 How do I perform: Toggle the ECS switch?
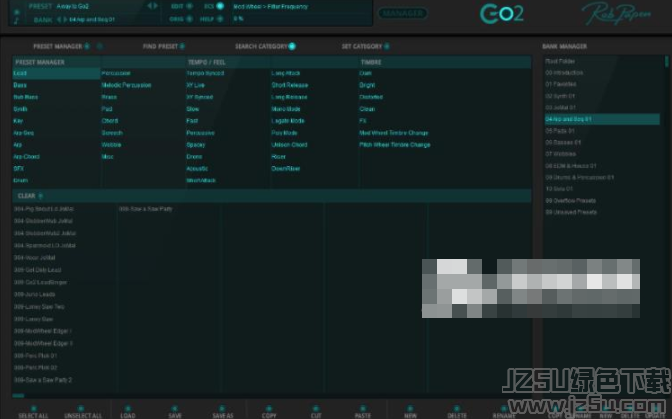220,6
